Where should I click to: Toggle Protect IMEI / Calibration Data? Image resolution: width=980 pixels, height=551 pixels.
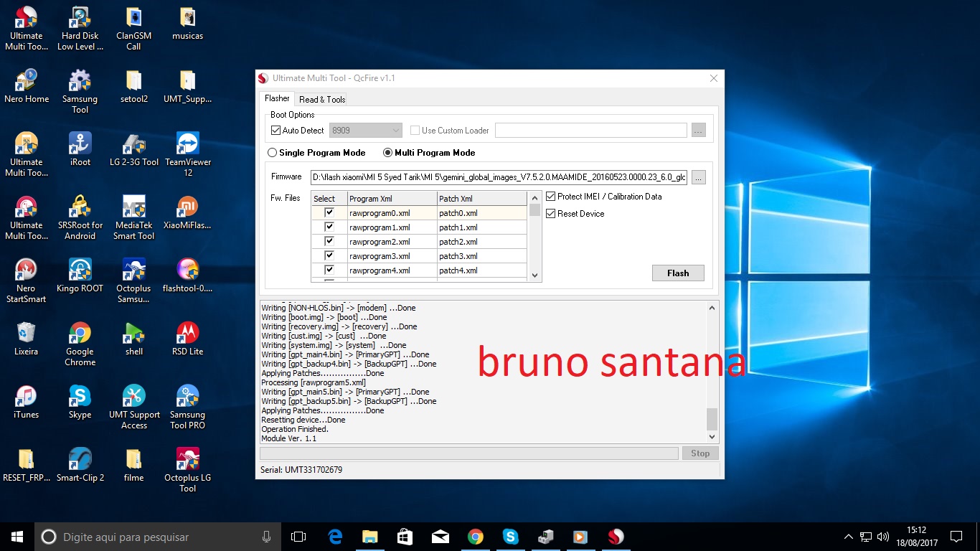click(x=551, y=197)
